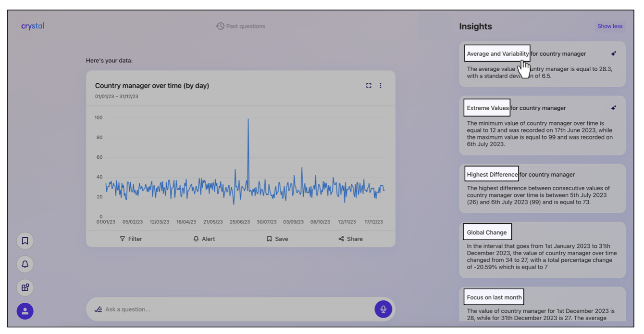644x334 pixels.
Task: Open the notifications bell in sidebar
Action: click(25, 264)
